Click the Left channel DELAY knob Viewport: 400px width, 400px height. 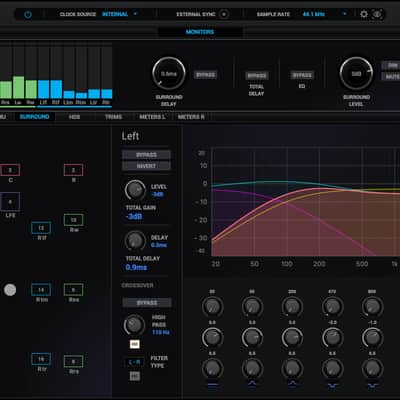click(135, 240)
